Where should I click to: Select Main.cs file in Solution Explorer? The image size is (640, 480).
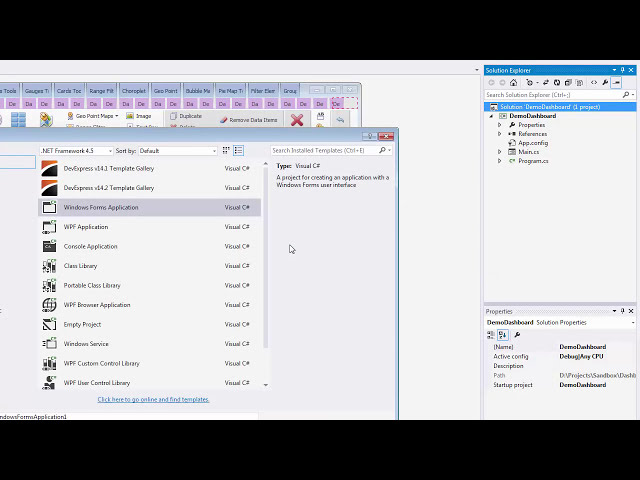(528, 152)
